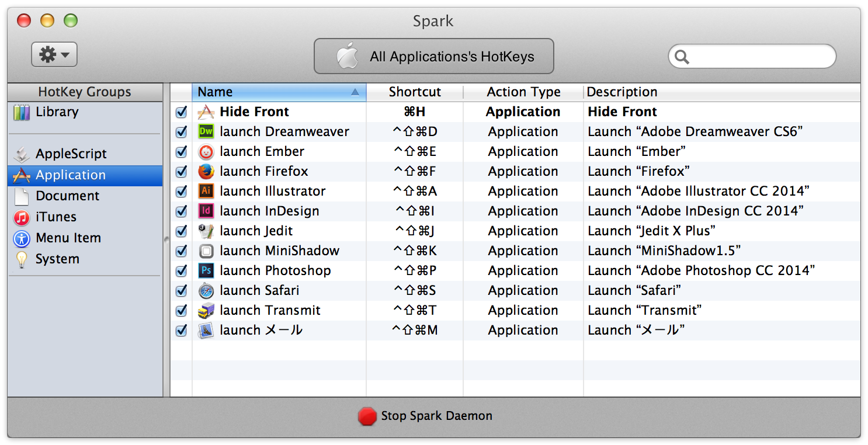
Task: Click the Library books icon in sidebar
Action: pos(22,112)
